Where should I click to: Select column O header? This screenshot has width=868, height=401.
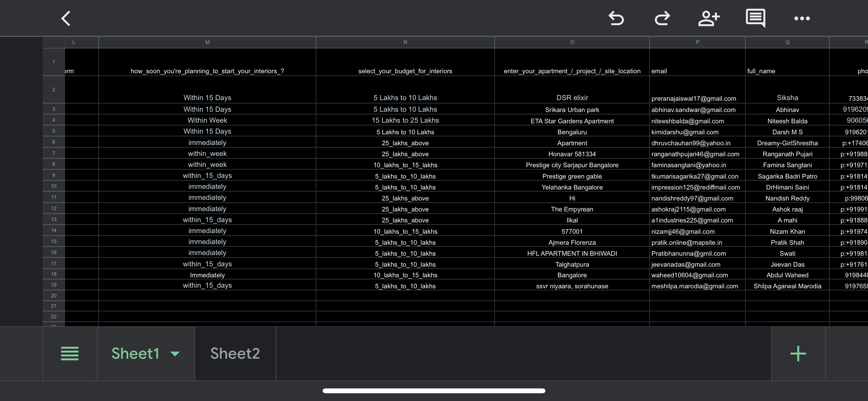572,42
